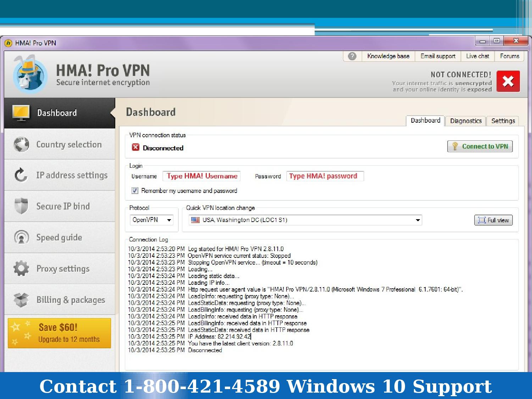Click the IP Address log entry line
This screenshot has height=399, width=532.
click(x=189, y=337)
